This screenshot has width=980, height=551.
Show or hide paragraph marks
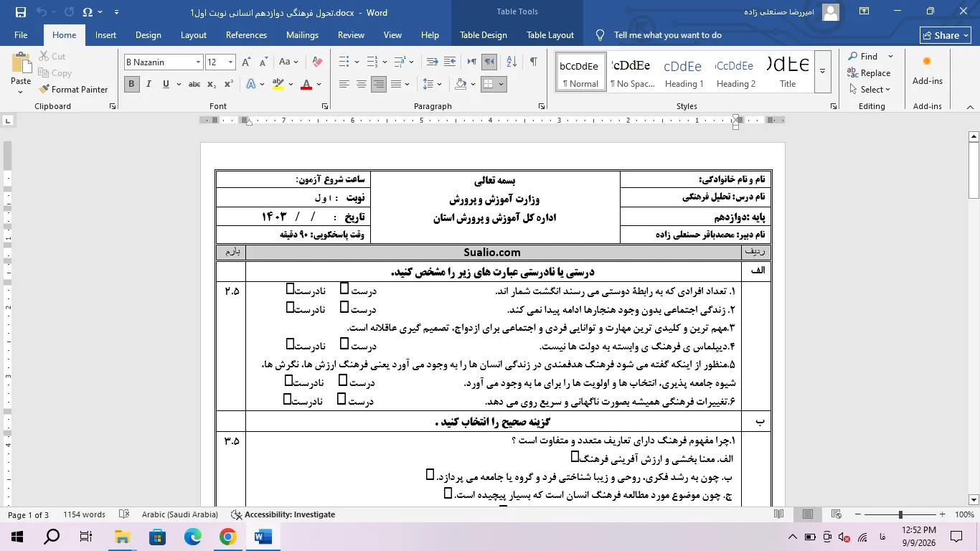533,62
